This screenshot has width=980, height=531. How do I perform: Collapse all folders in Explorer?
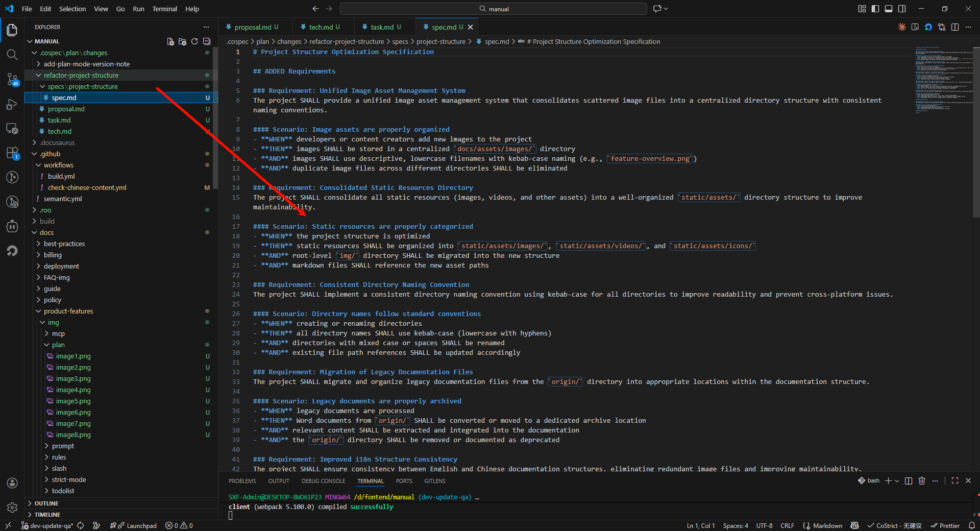pyautogui.click(x=207, y=41)
